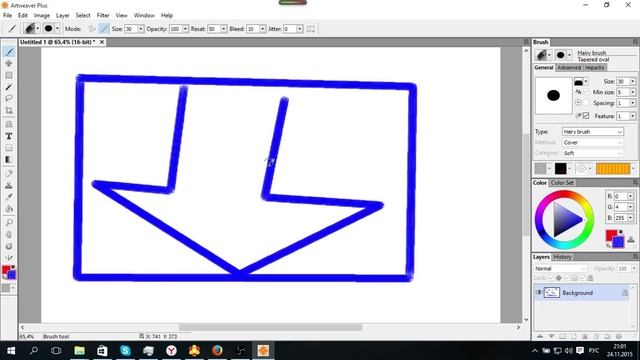Click the Resat value field
Image resolution: width=640 pixels, height=360 pixels.
(214, 29)
